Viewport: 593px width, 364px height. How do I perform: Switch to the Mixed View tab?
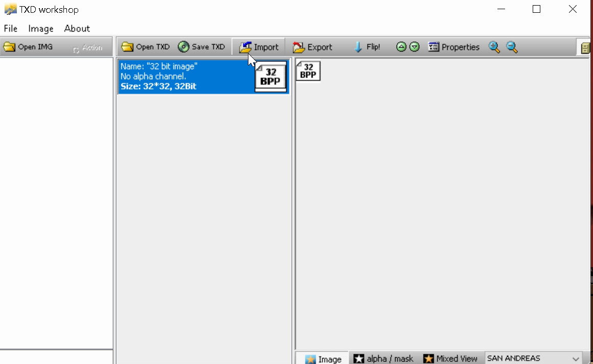(450, 358)
